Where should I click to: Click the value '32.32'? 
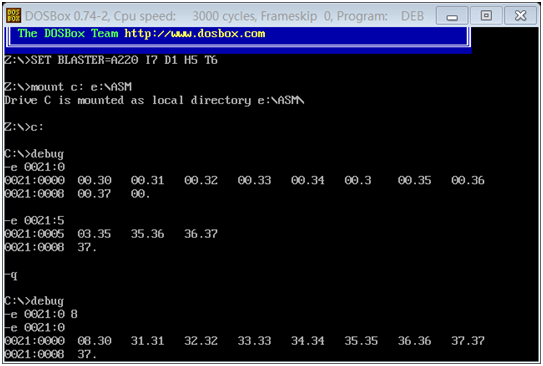(x=201, y=341)
